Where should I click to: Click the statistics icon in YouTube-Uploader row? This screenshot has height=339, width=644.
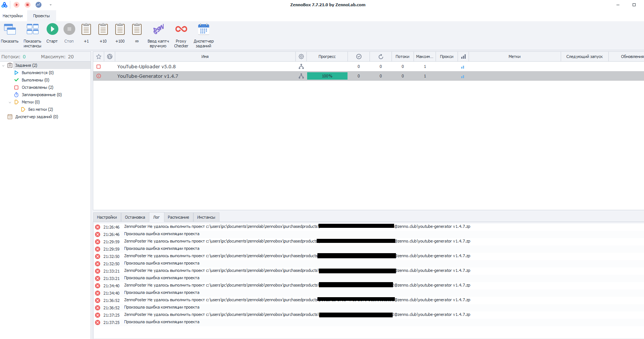click(463, 67)
